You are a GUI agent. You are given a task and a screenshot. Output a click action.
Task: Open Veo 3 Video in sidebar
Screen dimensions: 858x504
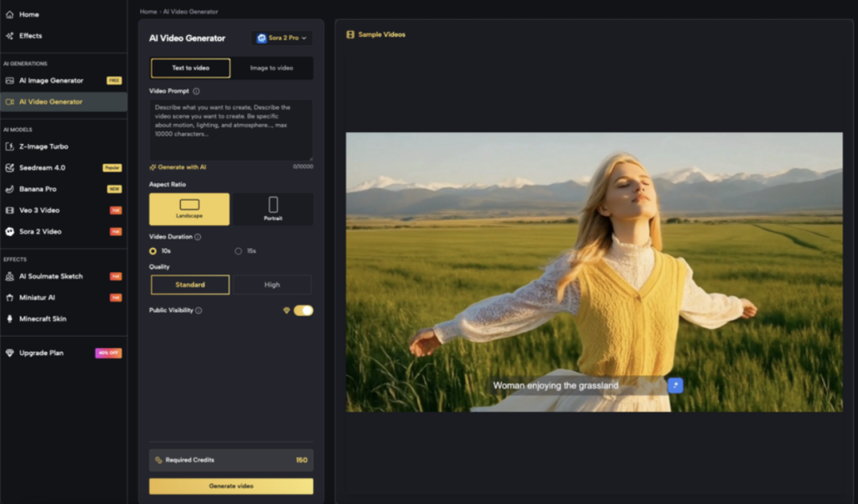click(39, 210)
